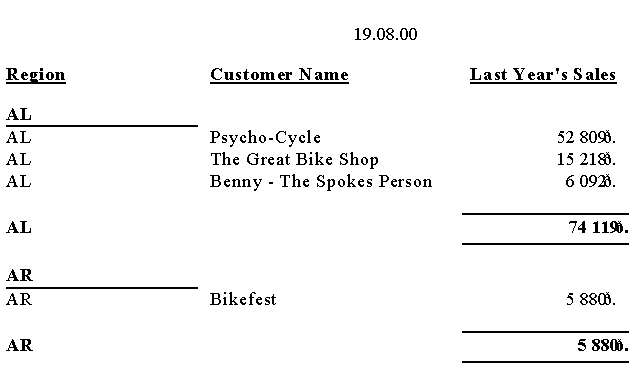Select the sales value 6 092
Screen dimensions: 636x371
[x=591, y=181]
